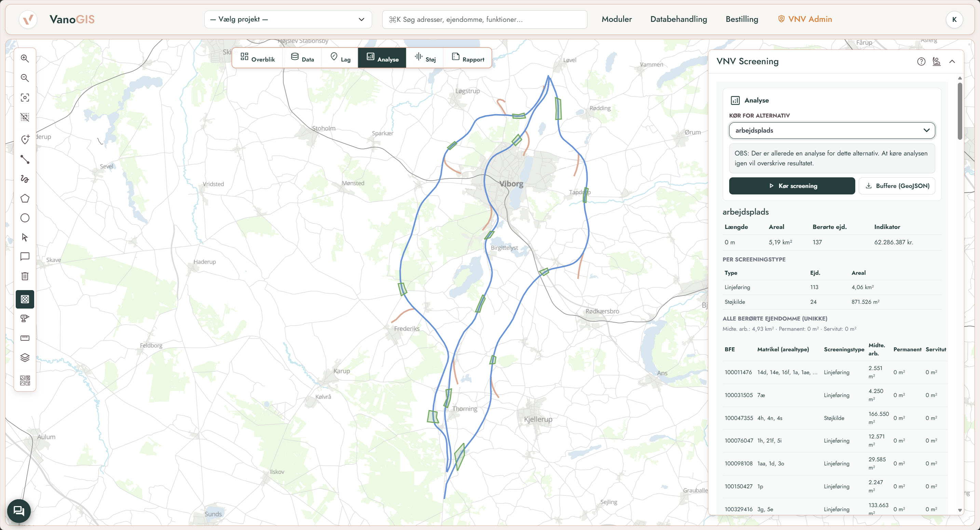Click the Screeningstype column header
The width and height of the screenshot is (980, 530).
844,349
